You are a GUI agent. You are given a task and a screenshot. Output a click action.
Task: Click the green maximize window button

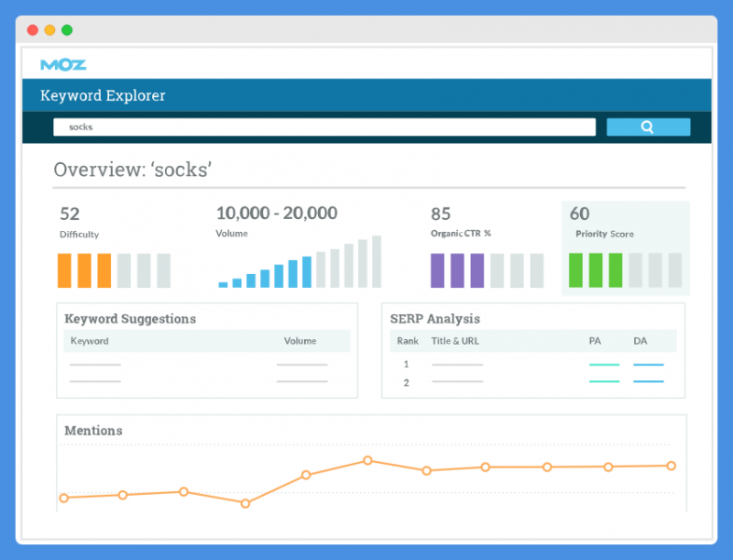pos(67,30)
